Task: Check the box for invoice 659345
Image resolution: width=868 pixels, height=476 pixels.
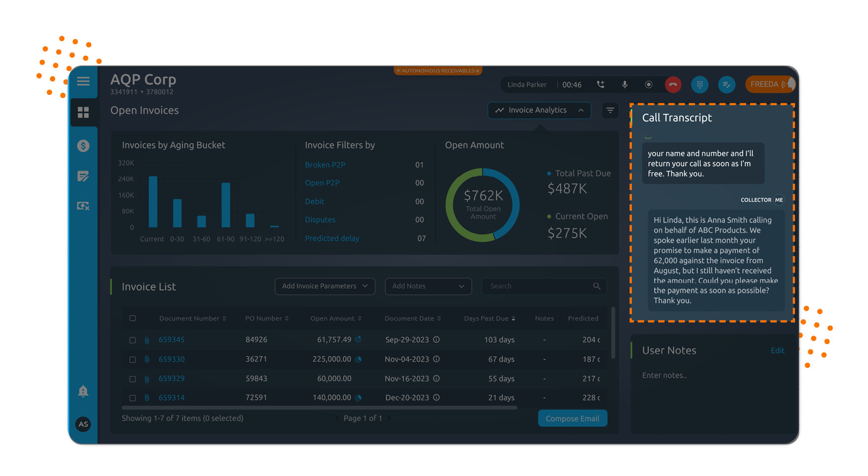Action: coord(132,340)
